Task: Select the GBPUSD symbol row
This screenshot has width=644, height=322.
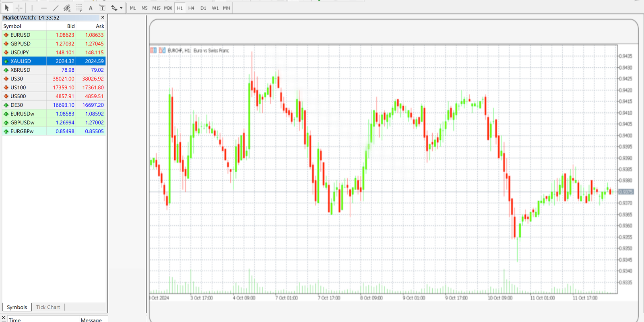Action: click(x=54, y=44)
